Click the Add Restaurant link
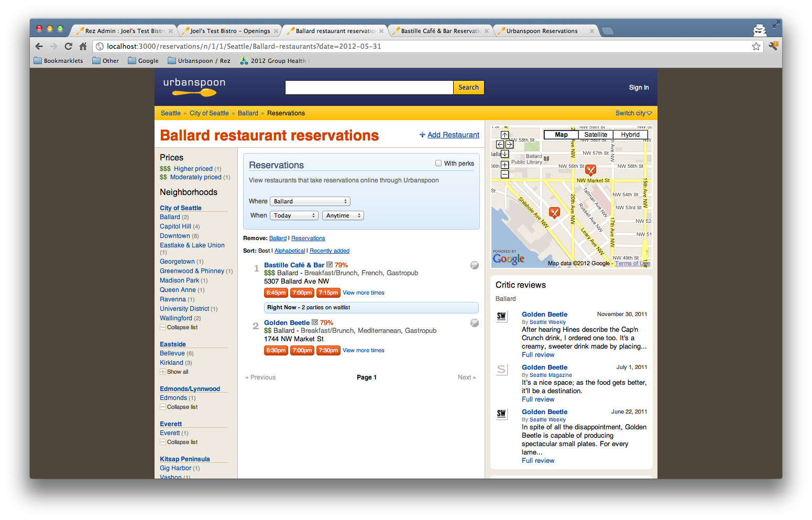 tap(453, 135)
